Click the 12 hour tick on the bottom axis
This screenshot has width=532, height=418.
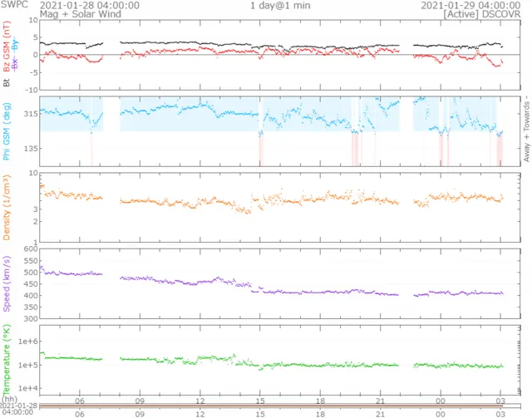[200, 414]
